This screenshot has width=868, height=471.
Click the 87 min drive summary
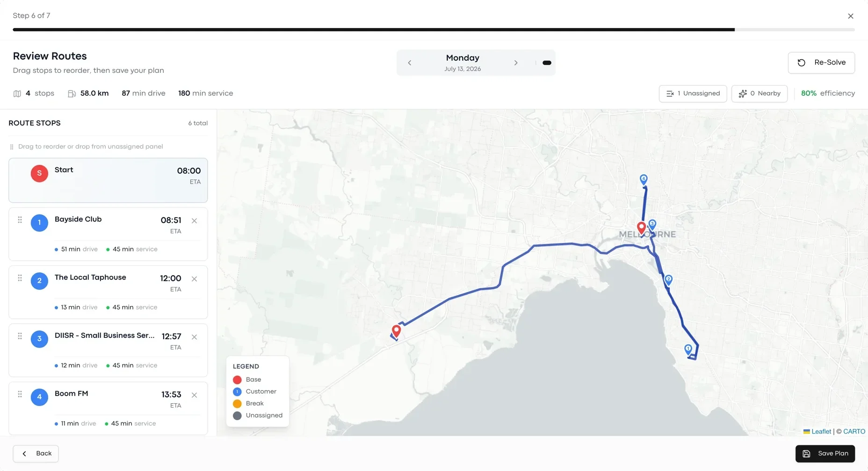144,93
